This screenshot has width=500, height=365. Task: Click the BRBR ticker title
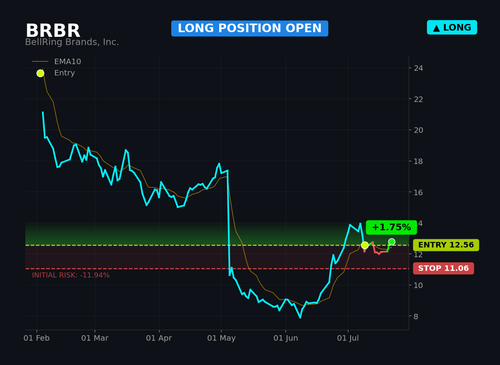tap(53, 30)
